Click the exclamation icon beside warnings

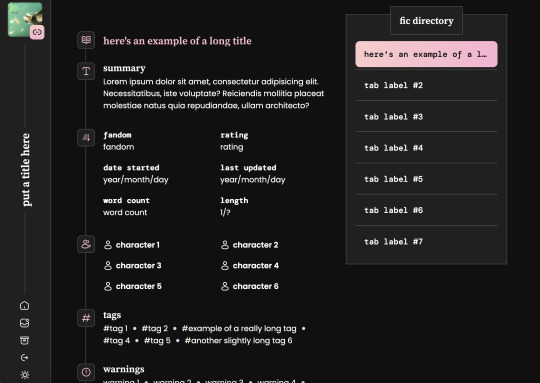pos(86,372)
